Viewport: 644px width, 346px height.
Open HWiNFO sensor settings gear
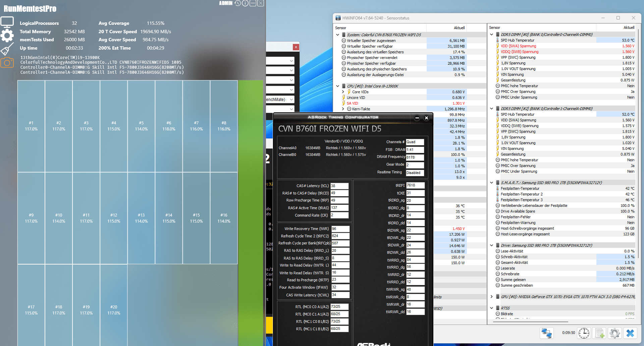[615, 333]
